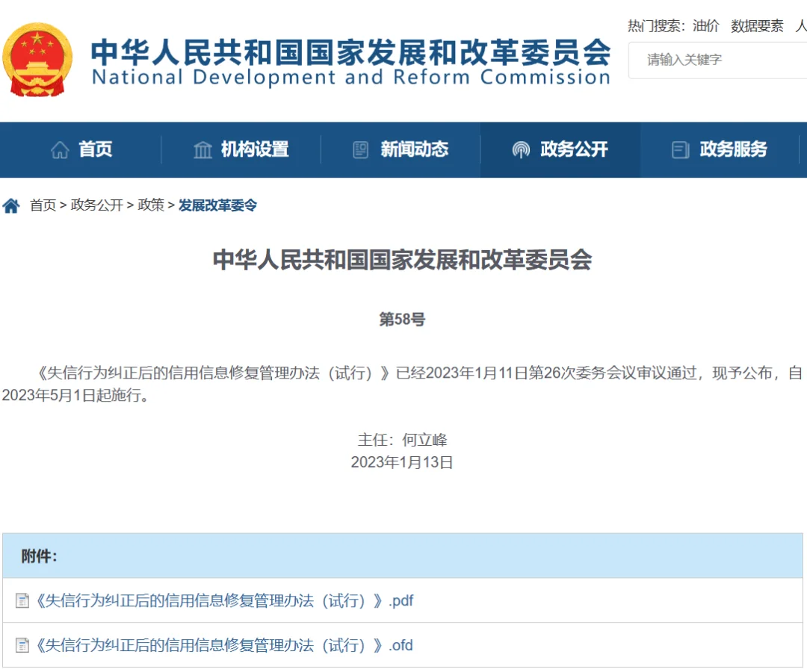Click the article heading 中华人民共和国国家发展和改革委员会
The height and width of the screenshot is (672, 807).
403,260
